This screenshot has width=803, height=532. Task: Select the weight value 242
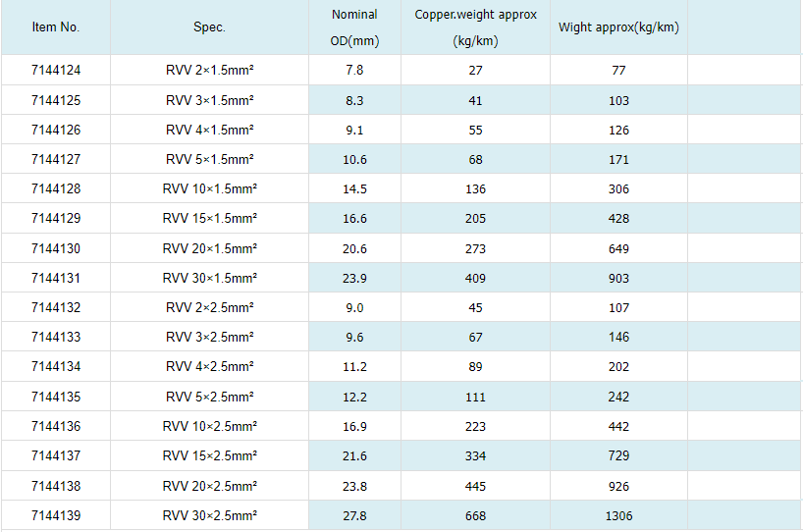pyautogui.click(x=618, y=398)
